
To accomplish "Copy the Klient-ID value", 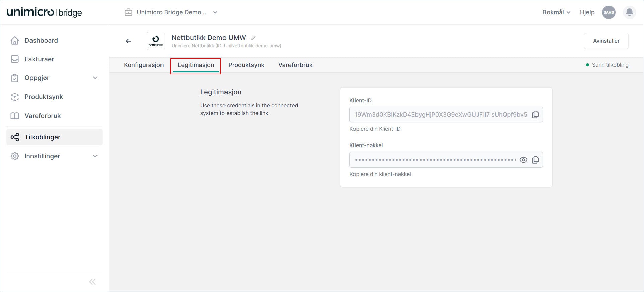I will tap(535, 115).
